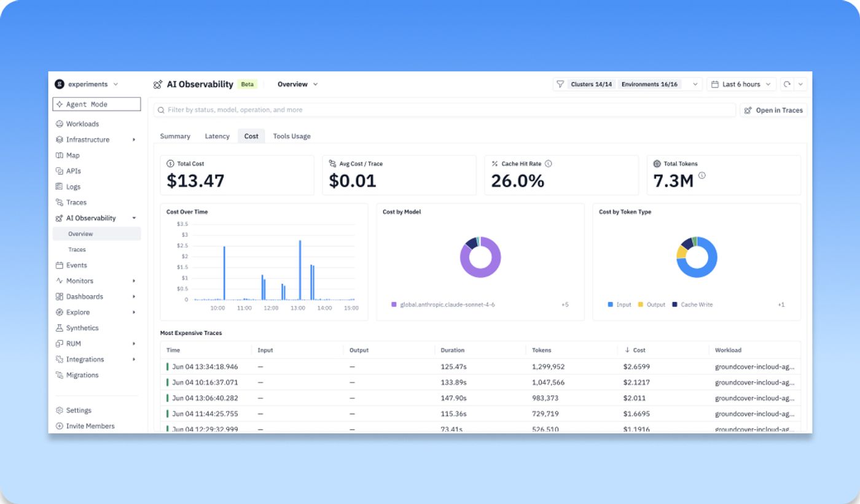Click the info icon beside Cache Hit Rate

549,164
